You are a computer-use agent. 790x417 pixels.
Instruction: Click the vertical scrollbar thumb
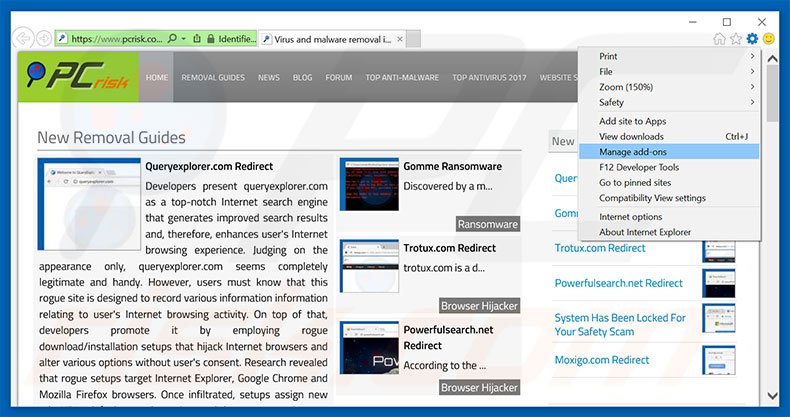click(x=772, y=94)
